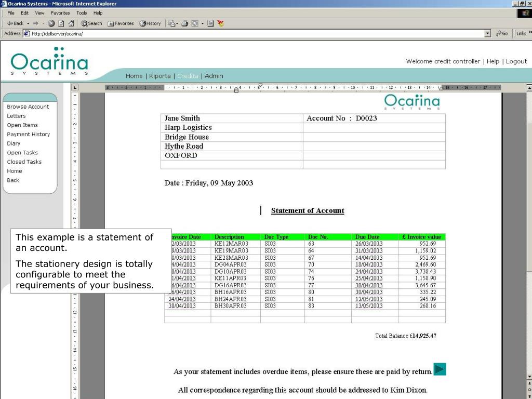Click the right indent marker on the ruler
Image resolution: width=532 pixels, height=399 pixels.
441,88
